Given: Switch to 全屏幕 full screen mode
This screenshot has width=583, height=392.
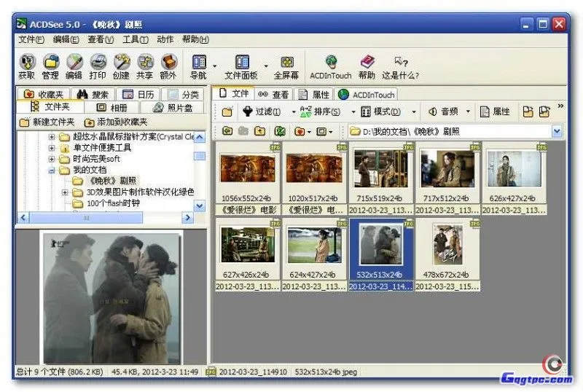Looking at the screenshot, I should (x=286, y=66).
